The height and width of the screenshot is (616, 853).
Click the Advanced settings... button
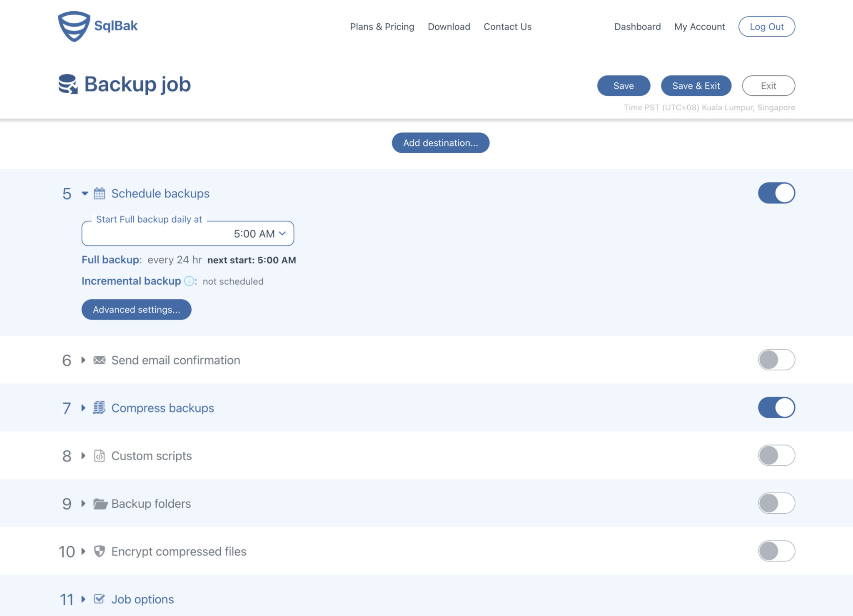pyautogui.click(x=136, y=310)
